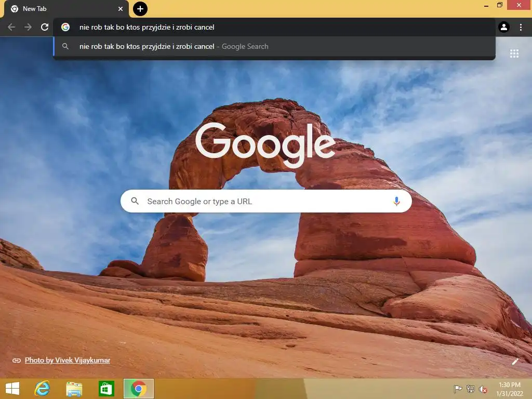Close the New Tab tab
The height and width of the screenshot is (399, 532).
click(x=121, y=9)
